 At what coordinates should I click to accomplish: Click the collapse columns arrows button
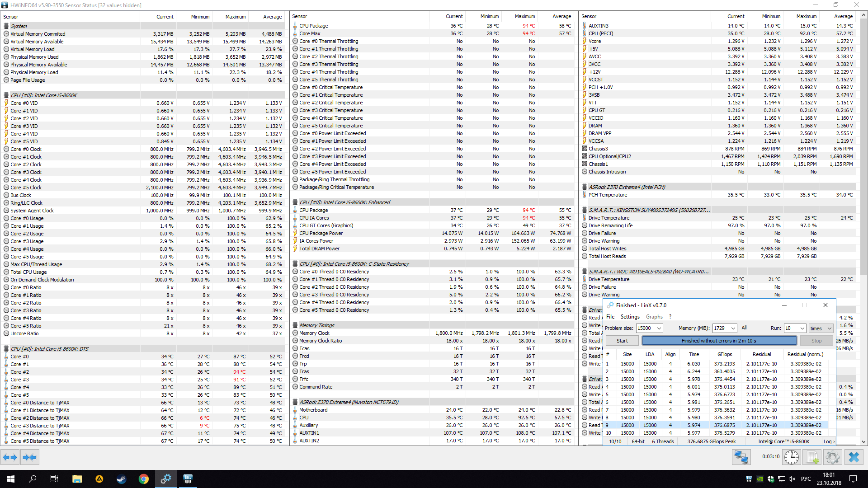[x=29, y=457]
